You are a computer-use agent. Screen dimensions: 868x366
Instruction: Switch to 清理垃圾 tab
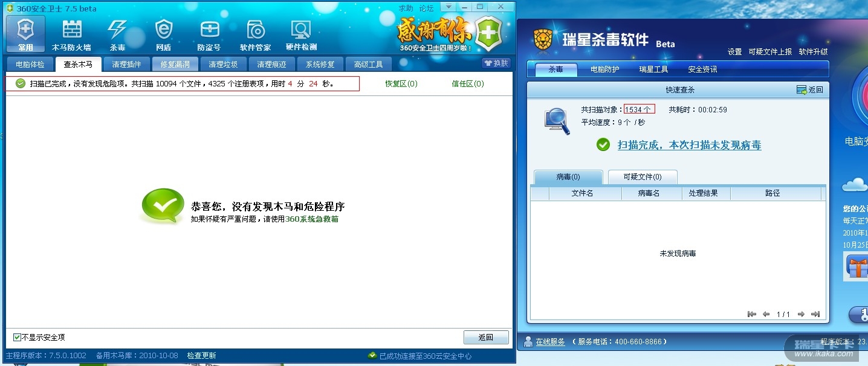(x=224, y=65)
